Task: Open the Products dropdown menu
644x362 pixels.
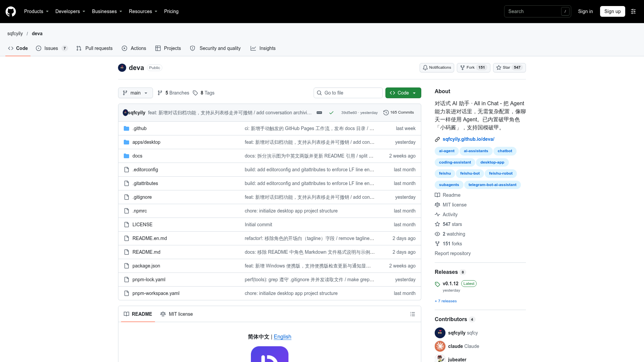Action: (x=36, y=11)
